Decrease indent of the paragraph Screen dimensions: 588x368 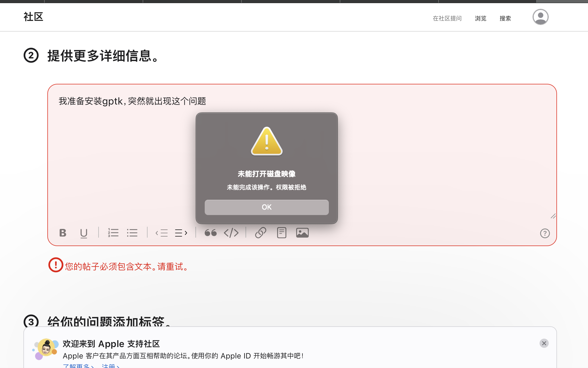162,233
